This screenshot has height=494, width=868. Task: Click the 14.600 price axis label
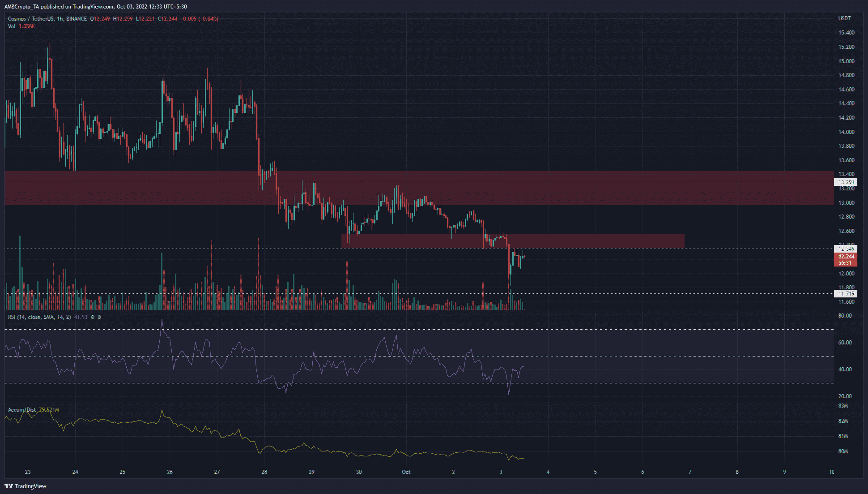click(x=846, y=90)
